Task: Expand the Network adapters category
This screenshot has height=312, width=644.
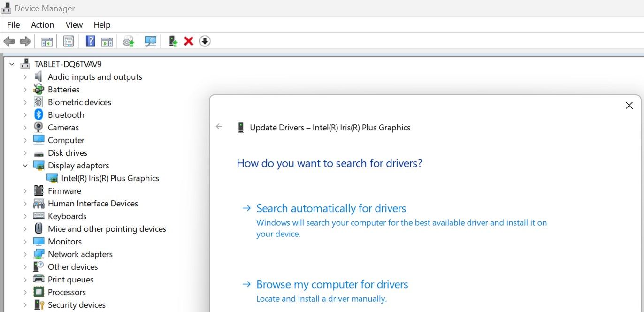Action: click(25, 254)
